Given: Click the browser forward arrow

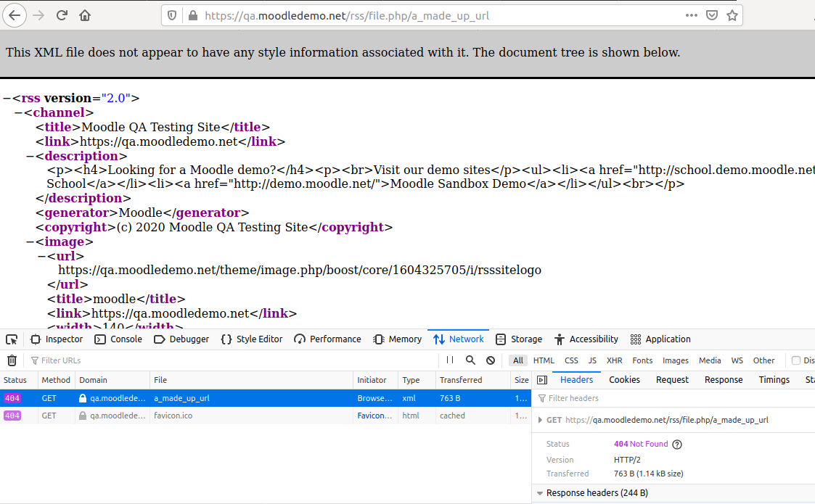Looking at the screenshot, I should [x=38, y=15].
